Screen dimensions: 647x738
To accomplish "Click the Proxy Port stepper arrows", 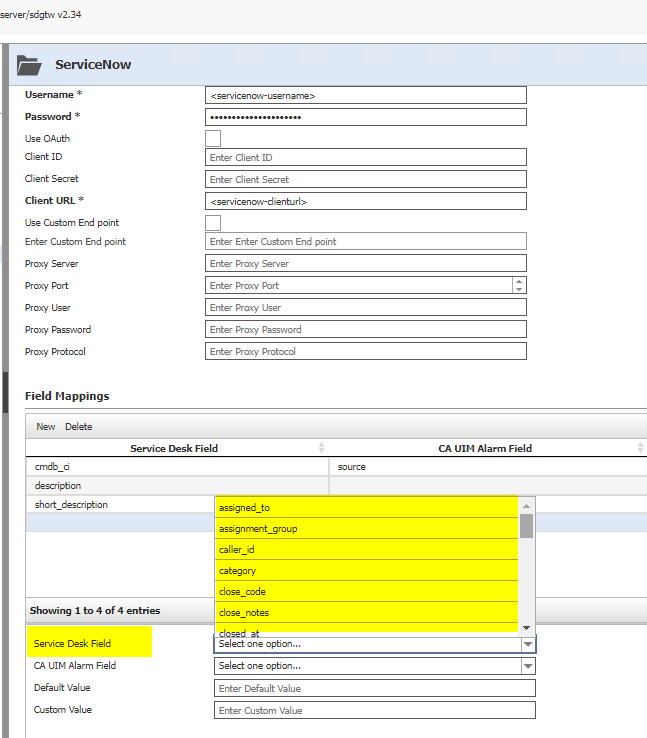I will (518, 285).
